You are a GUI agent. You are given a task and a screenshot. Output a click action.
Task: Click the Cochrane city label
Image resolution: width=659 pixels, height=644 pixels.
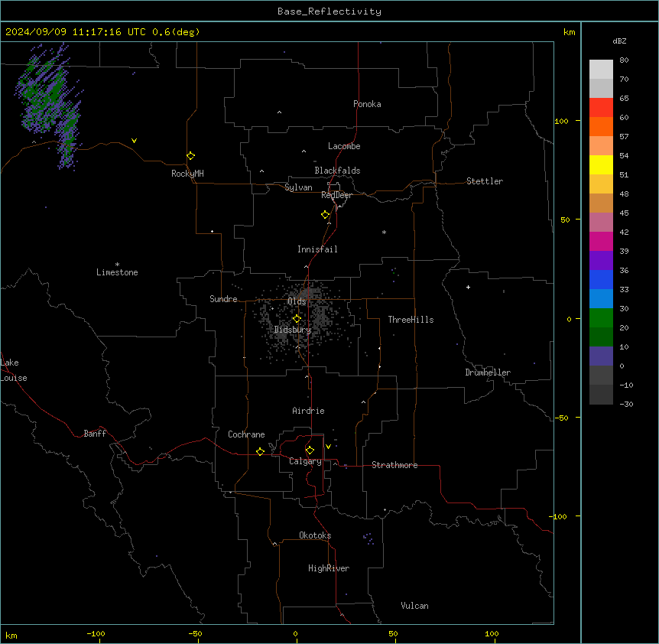[x=246, y=434]
